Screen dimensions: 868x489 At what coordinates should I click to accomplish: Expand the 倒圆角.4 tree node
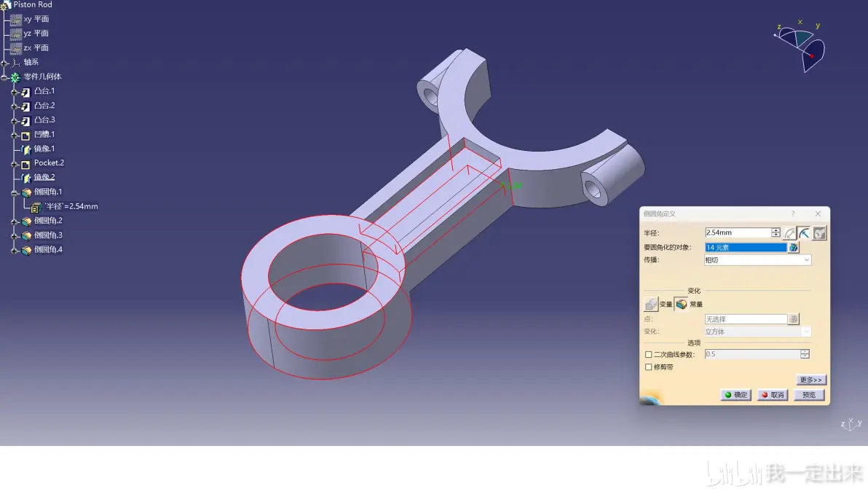click(x=15, y=250)
